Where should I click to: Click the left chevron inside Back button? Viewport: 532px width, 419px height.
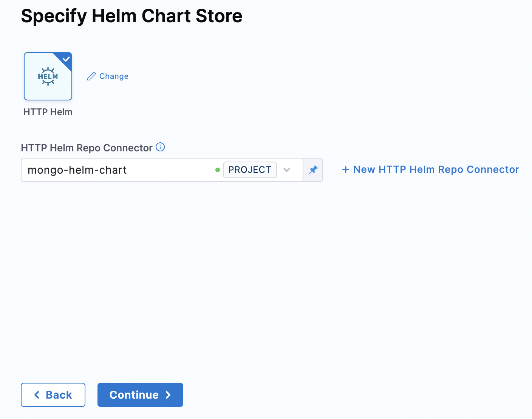click(36, 394)
